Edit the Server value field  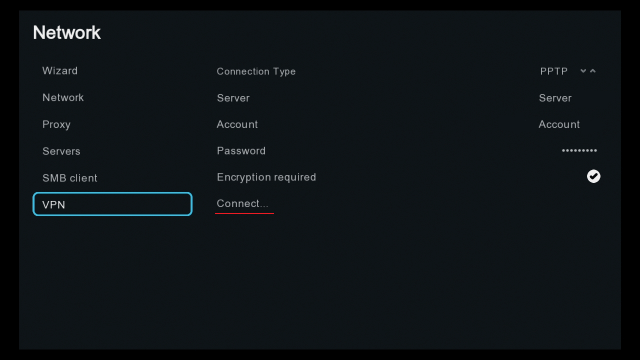[555, 98]
